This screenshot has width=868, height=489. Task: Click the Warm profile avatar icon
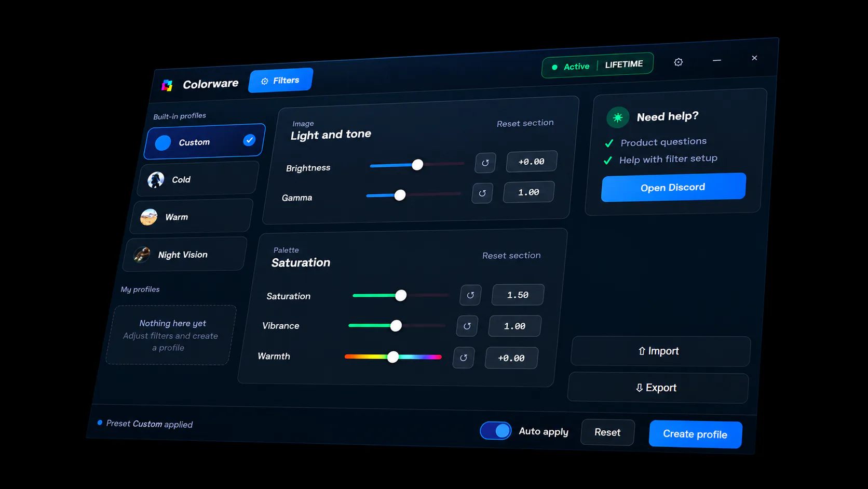[x=149, y=217]
